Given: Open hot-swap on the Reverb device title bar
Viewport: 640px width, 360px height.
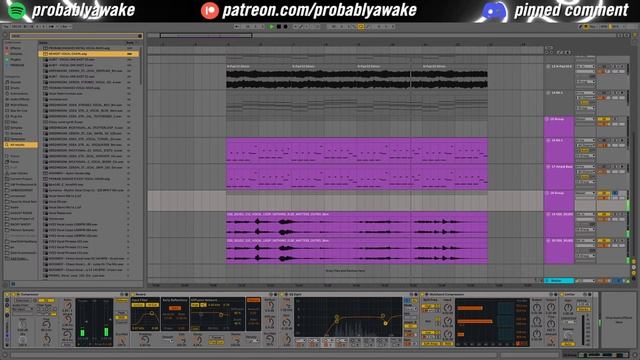Looking at the screenshot, I should pos(272,294).
